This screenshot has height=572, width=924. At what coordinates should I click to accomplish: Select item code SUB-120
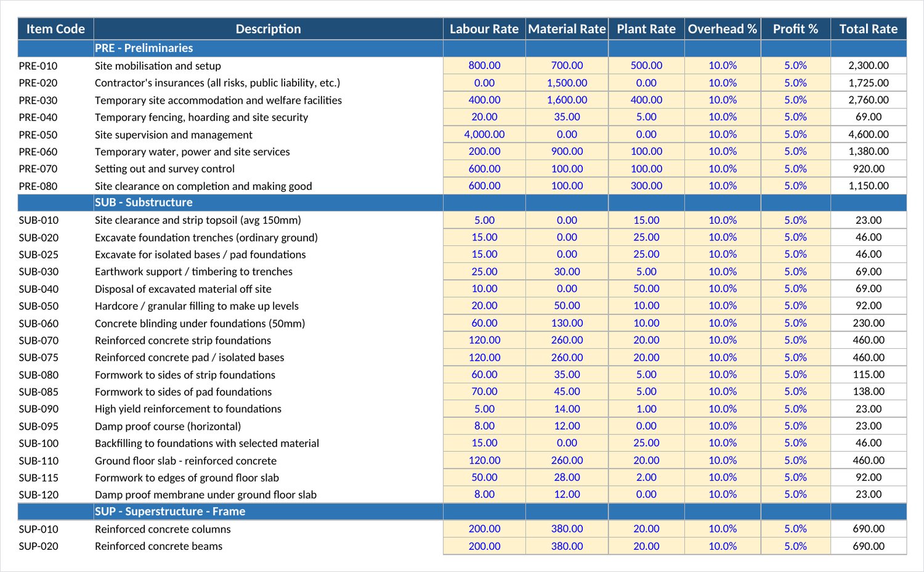pyautogui.click(x=38, y=495)
